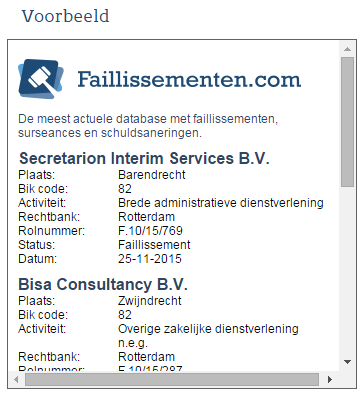Open Bisa Consultancy B.V. heading
Image resolution: width=362 pixels, height=395 pixels.
pyautogui.click(x=103, y=284)
